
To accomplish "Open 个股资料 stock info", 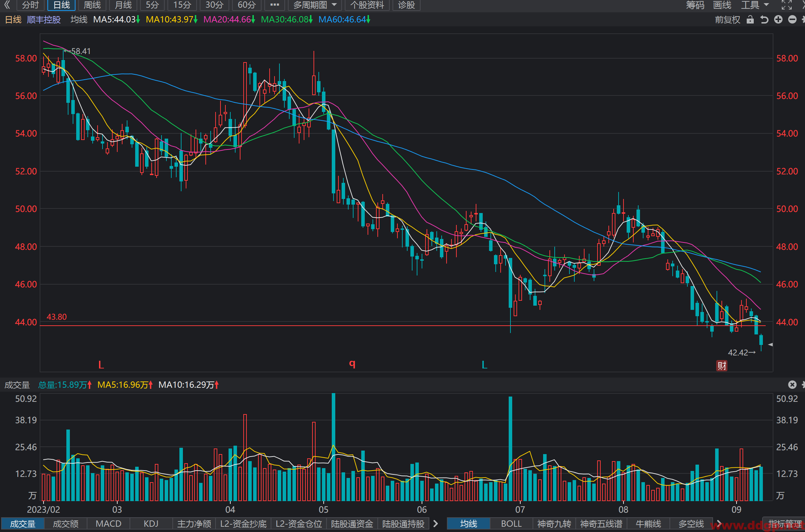I will [x=367, y=5].
